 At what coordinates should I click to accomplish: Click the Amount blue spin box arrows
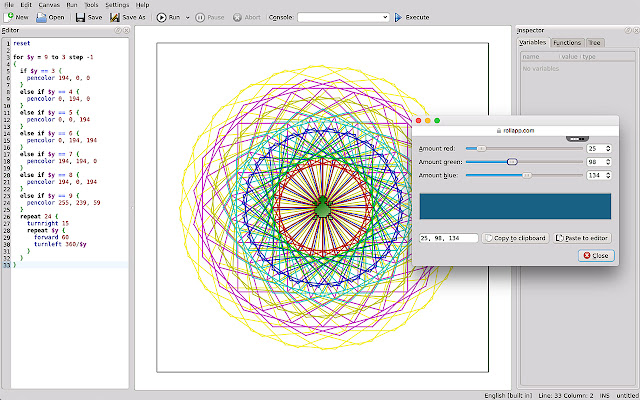click(x=609, y=175)
